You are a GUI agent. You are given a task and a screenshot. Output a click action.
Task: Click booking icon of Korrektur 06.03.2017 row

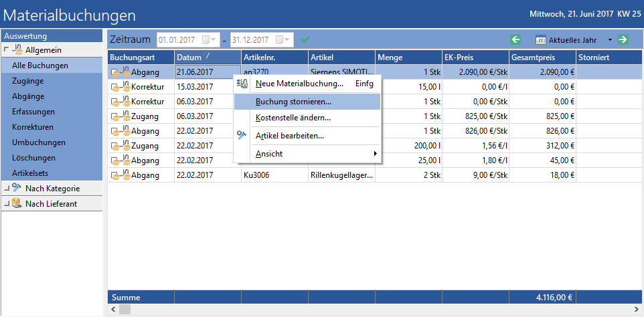[x=120, y=102]
